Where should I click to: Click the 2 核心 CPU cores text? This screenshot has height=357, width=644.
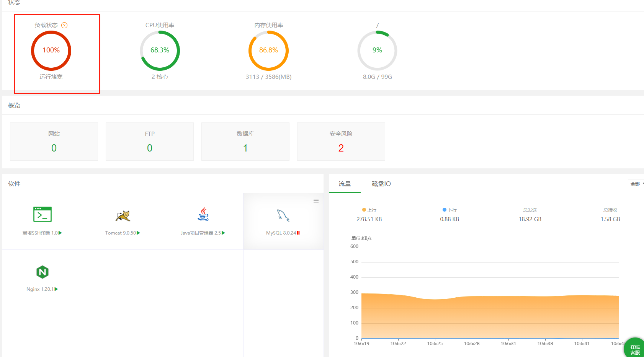160,77
